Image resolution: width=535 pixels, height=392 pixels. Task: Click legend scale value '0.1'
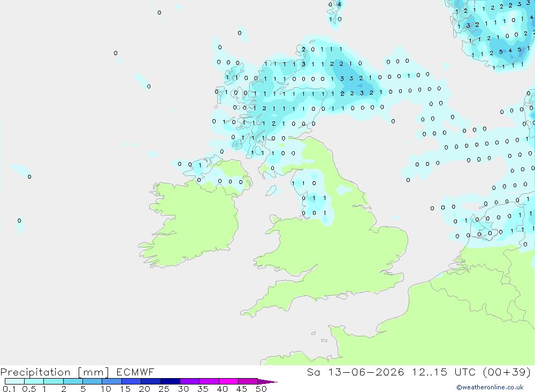[x=9, y=389]
